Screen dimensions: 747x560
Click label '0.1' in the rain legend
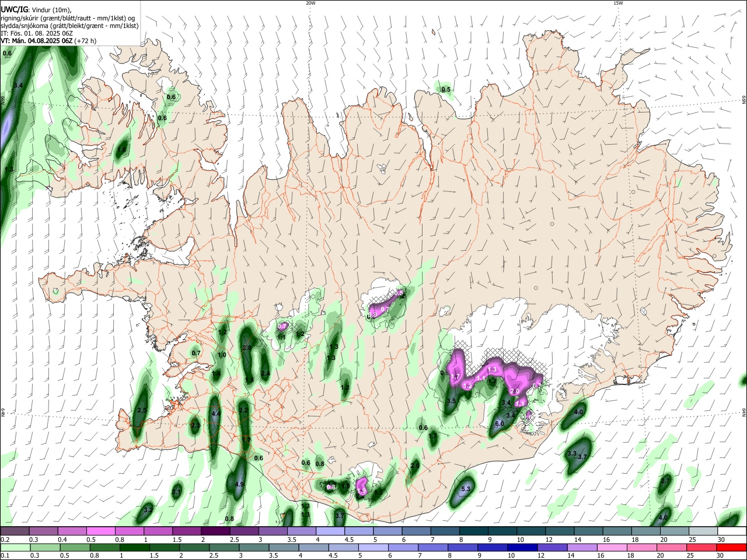coord(5,556)
